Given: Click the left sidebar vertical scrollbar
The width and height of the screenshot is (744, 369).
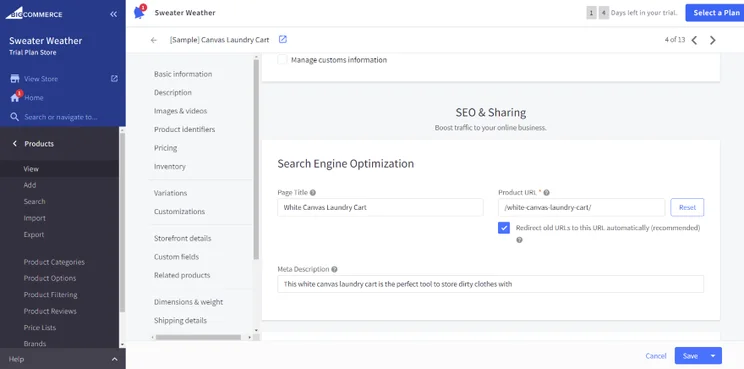Looking at the screenshot, I should [x=122, y=221].
